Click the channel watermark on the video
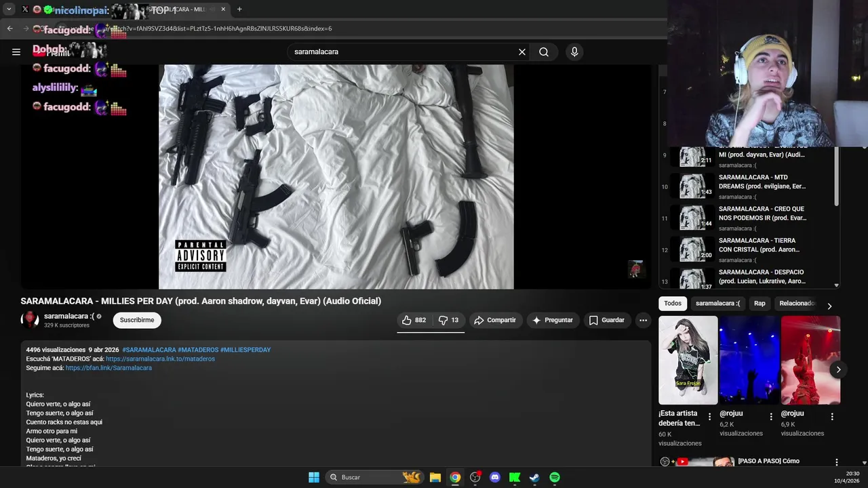Image resolution: width=868 pixels, height=488 pixels. tap(635, 269)
